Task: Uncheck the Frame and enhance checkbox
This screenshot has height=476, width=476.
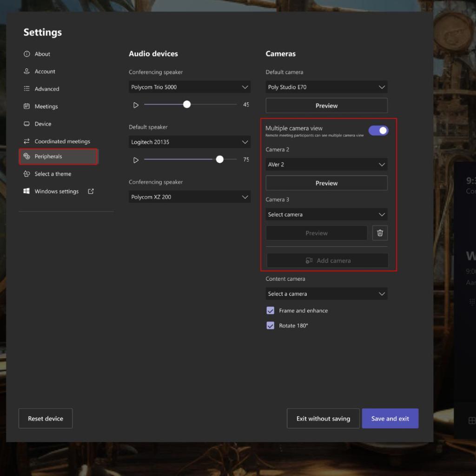Action: coord(270,311)
